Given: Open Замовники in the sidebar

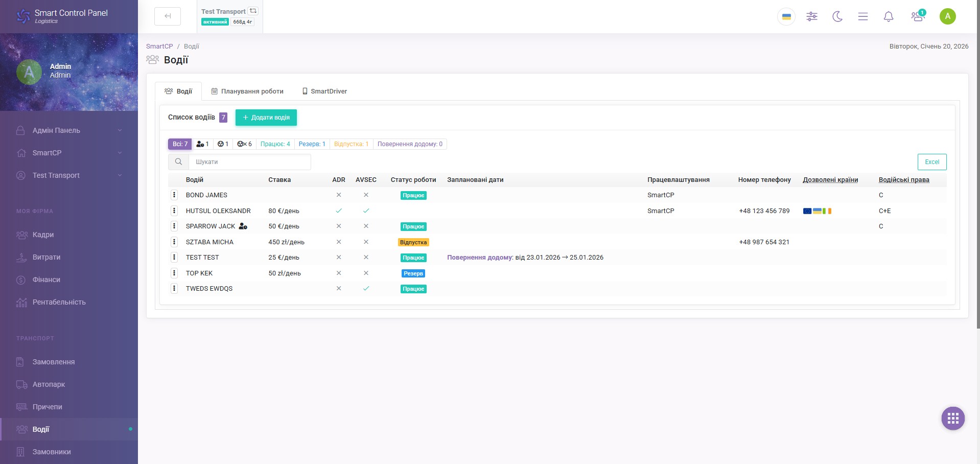Looking at the screenshot, I should [69, 452].
